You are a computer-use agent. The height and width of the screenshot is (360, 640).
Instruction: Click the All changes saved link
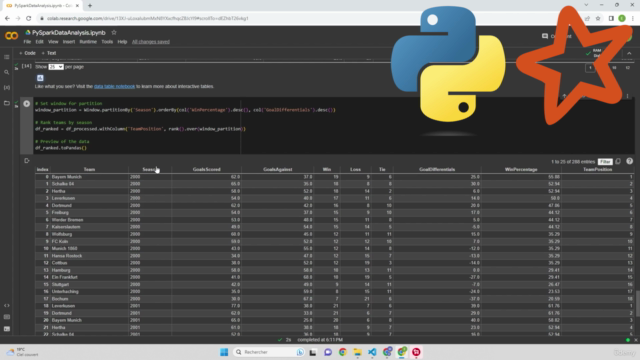coord(151,42)
